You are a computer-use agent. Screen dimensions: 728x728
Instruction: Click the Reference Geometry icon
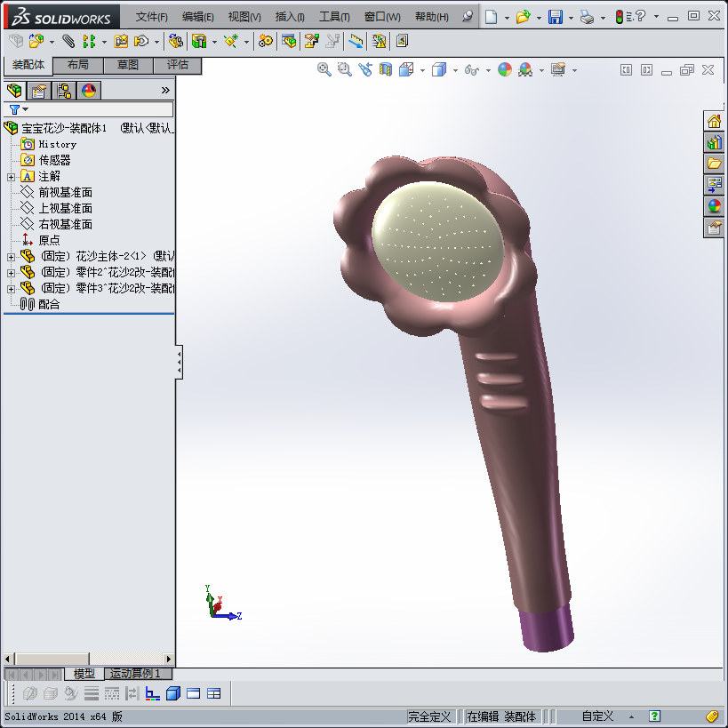[x=231, y=41]
